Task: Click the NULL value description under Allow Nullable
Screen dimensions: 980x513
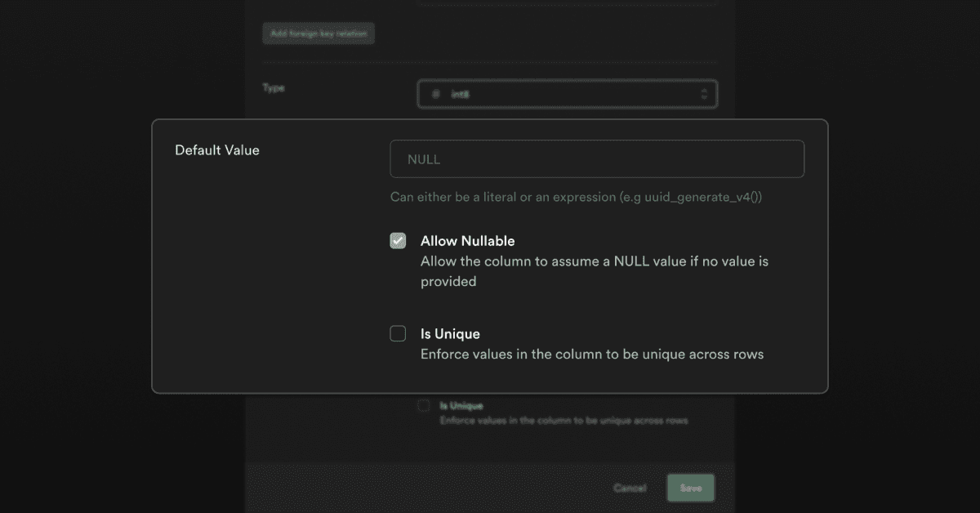Action: [594, 271]
